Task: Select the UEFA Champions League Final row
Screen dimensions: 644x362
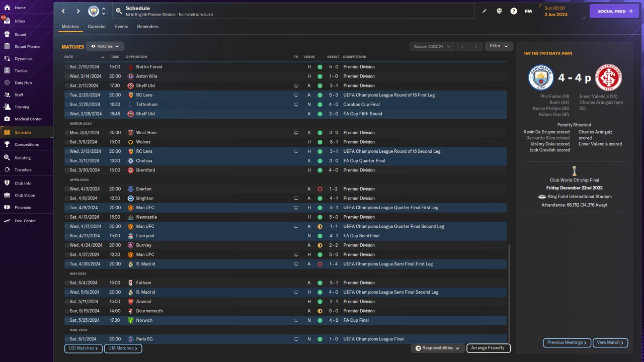Action: click(x=285, y=339)
